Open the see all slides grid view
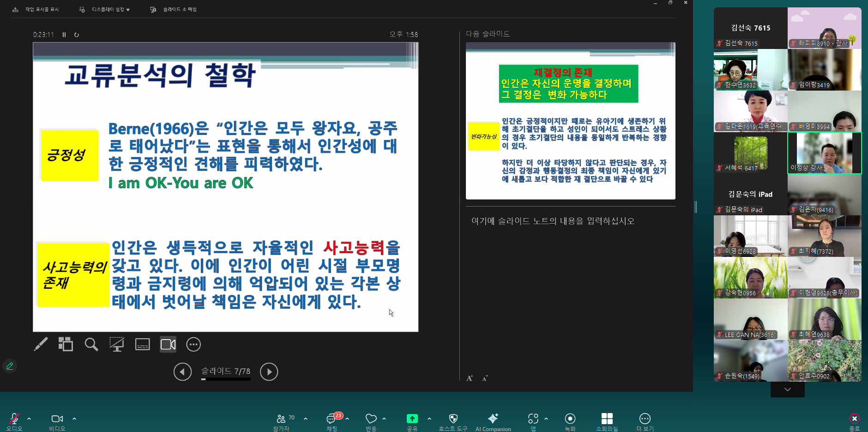The height and width of the screenshot is (432, 868). coord(66,344)
